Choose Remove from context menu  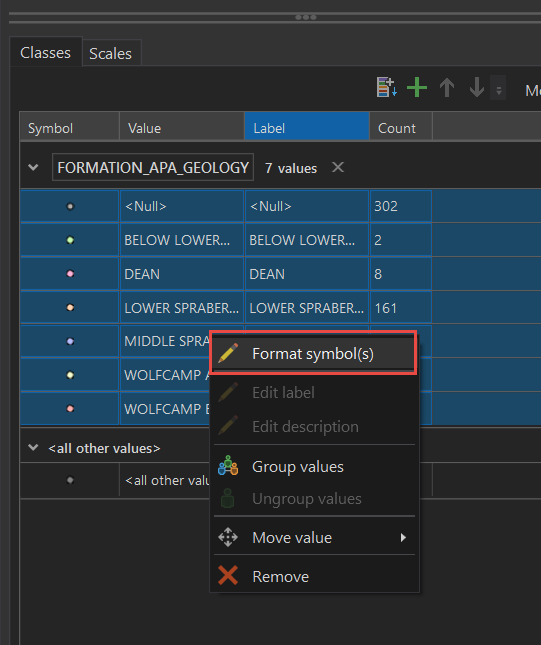coord(313,576)
